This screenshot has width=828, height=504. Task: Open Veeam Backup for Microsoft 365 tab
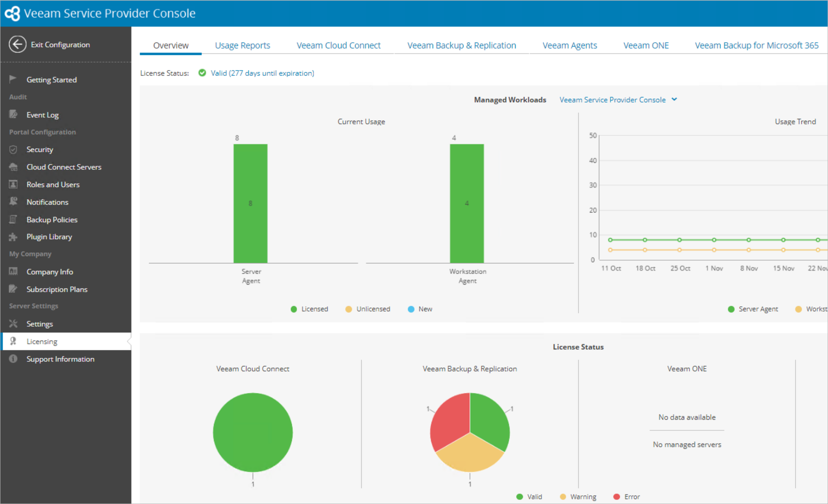[756, 45]
